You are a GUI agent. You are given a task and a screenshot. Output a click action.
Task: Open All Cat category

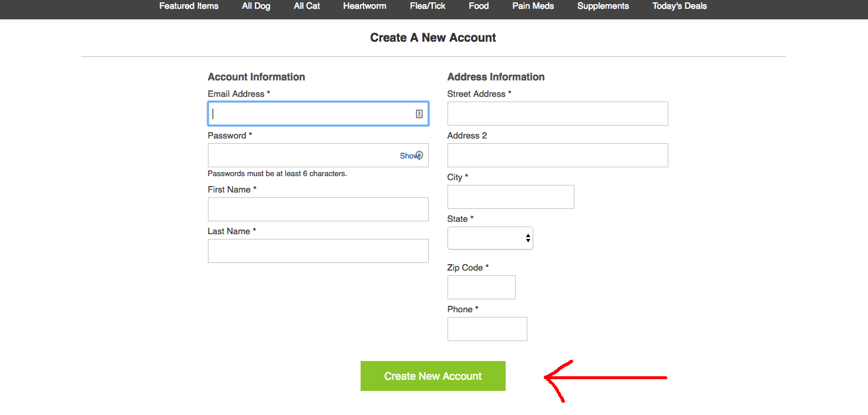(307, 6)
